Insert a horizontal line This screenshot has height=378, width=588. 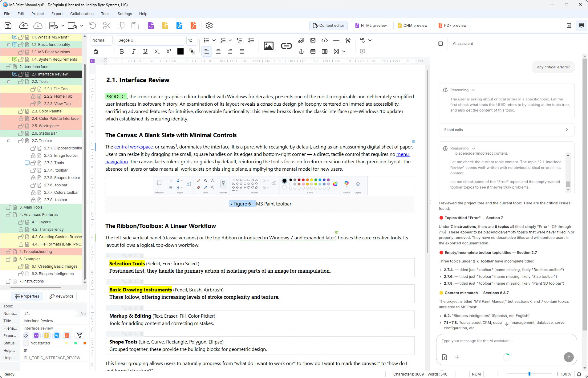click(336, 40)
